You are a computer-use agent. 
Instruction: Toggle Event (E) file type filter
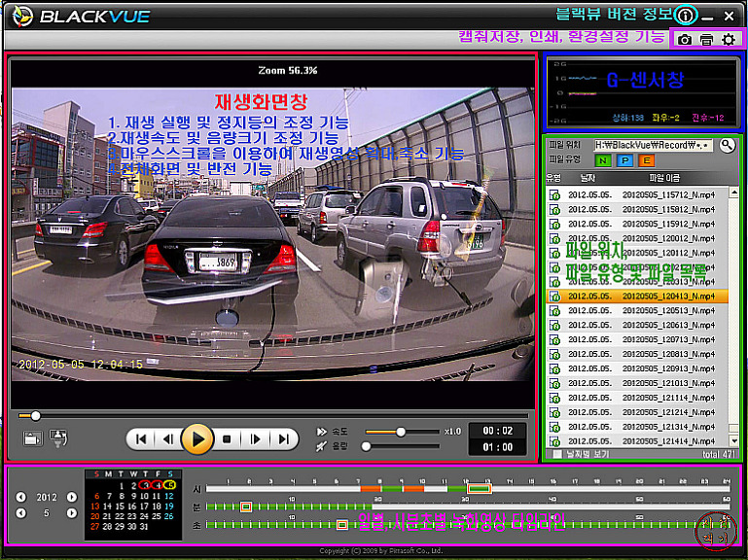tap(647, 160)
